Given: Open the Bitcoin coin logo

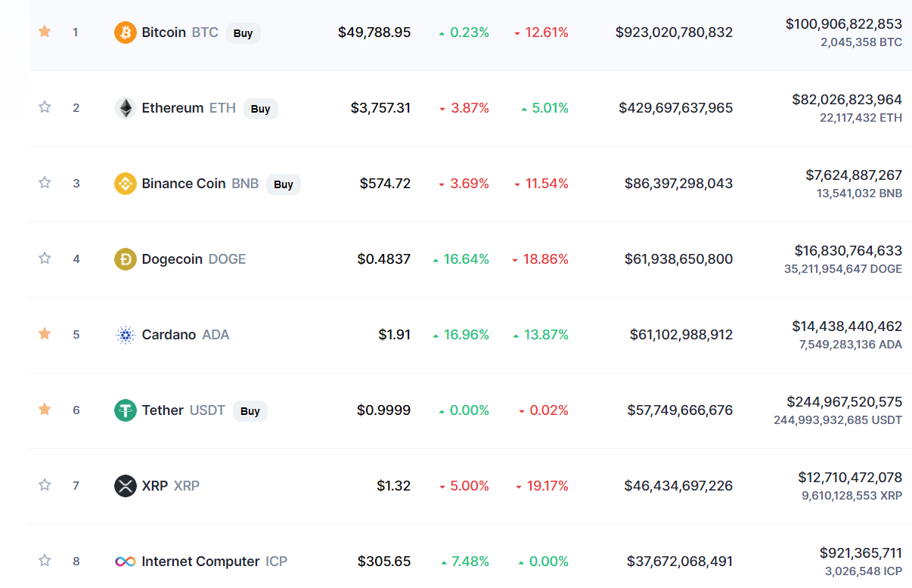Looking at the screenshot, I should coord(125,32).
